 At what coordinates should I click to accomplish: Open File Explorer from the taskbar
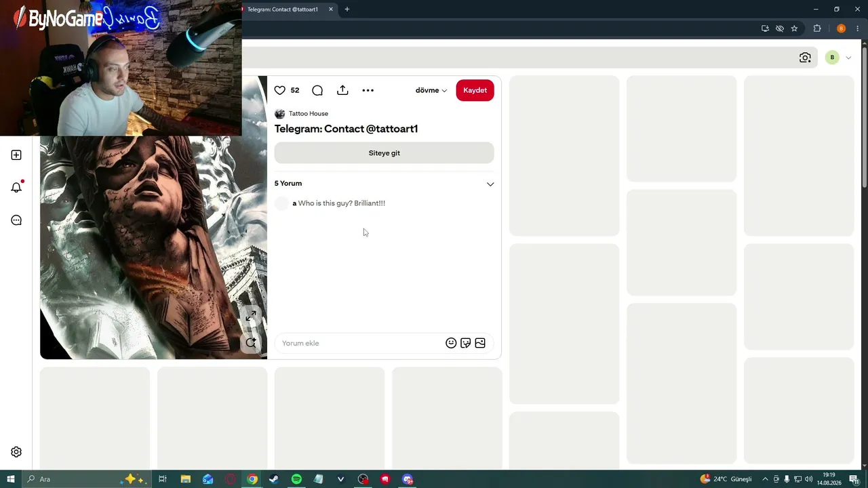185,479
